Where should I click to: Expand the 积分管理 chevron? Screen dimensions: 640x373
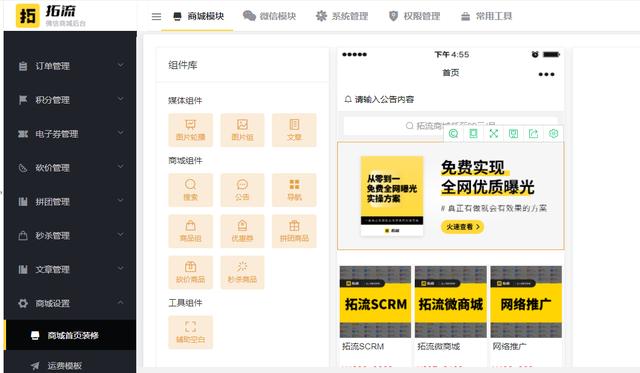click(121, 99)
